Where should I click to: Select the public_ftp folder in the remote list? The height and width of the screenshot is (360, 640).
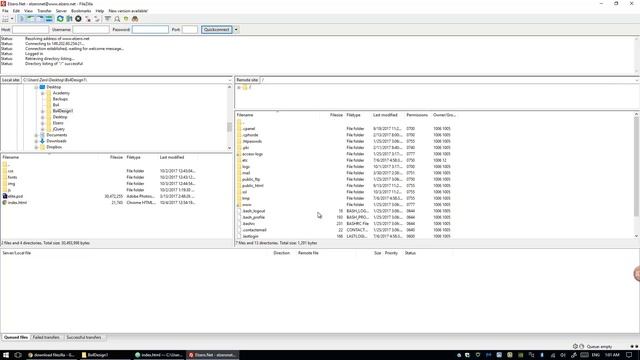click(251, 179)
